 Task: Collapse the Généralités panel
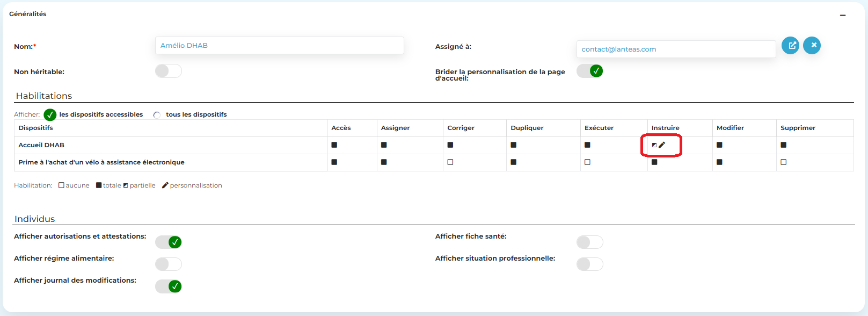(x=843, y=16)
